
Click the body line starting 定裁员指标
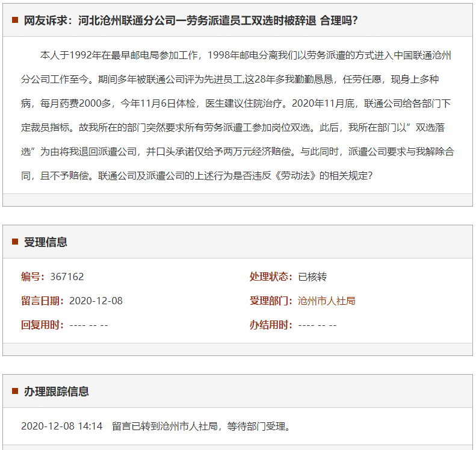(x=233, y=127)
